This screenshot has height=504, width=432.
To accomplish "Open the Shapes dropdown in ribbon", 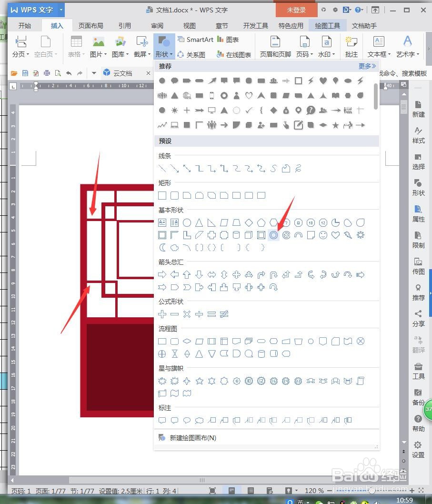I will (164, 47).
